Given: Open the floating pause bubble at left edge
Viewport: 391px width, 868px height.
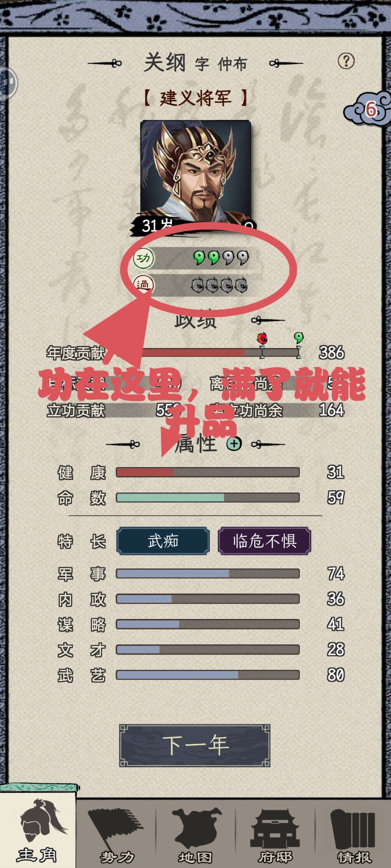Looking at the screenshot, I should click(x=7, y=83).
